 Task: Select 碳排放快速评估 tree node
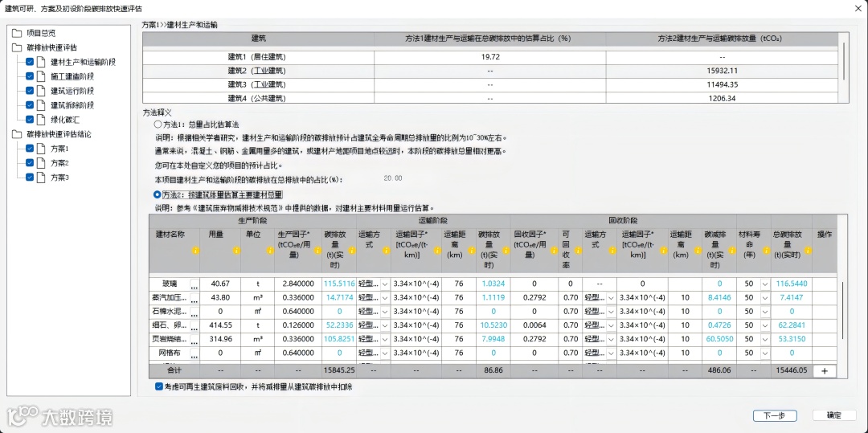tap(51, 47)
